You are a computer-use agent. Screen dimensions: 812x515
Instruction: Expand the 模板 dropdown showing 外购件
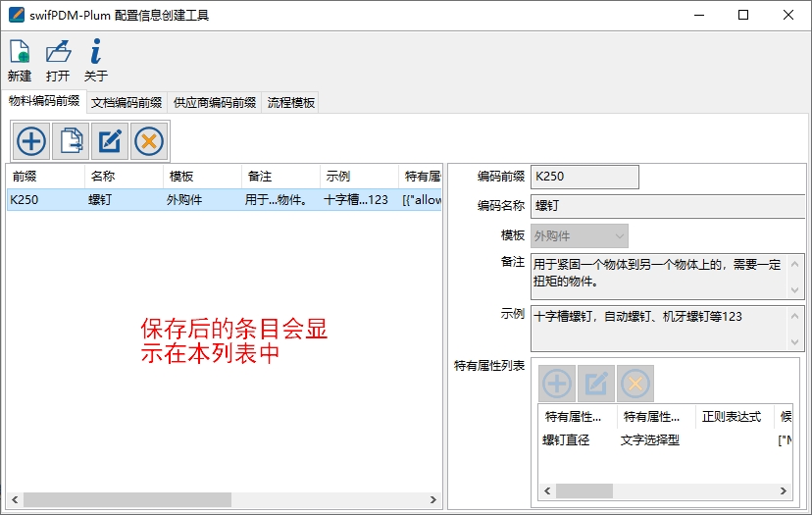pos(579,236)
